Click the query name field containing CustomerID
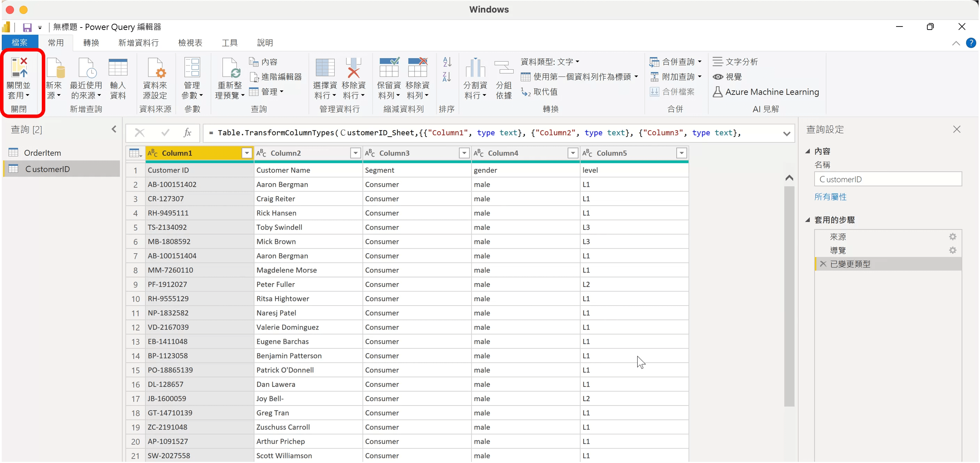Image resolution: width=980 pixels, height=463 pixels. (888, 179)
